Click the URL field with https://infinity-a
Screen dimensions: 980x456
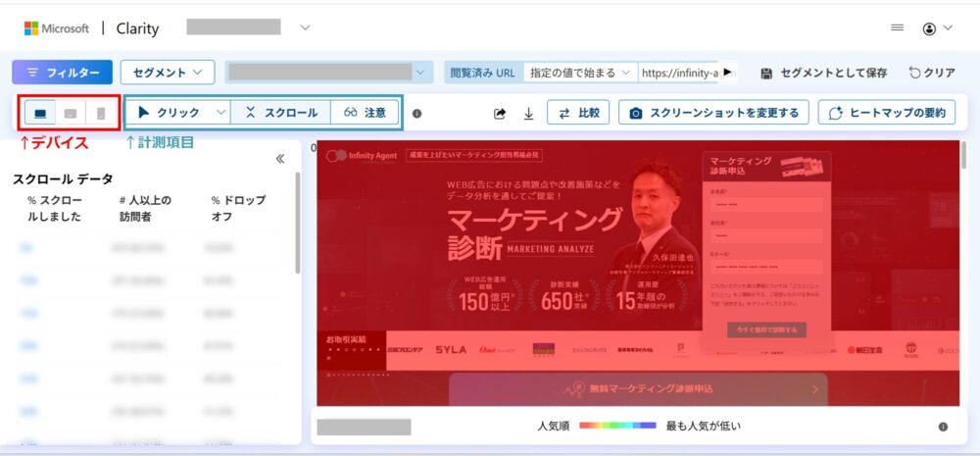[x=680, y=73]
